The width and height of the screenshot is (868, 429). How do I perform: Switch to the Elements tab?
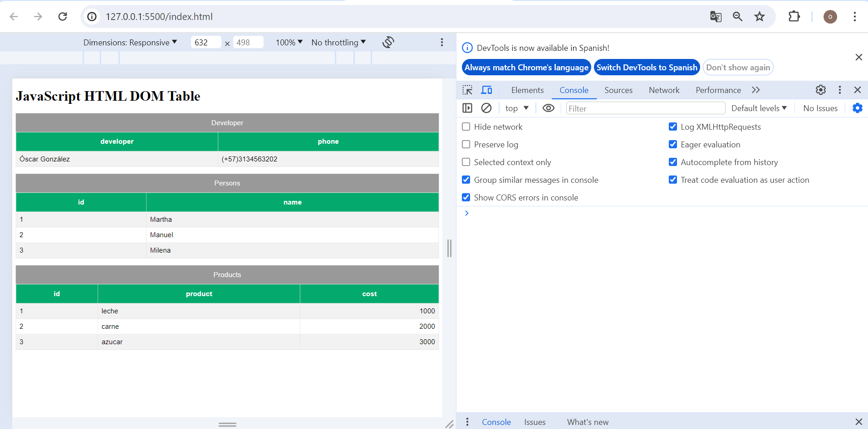(x=527, y=90)
